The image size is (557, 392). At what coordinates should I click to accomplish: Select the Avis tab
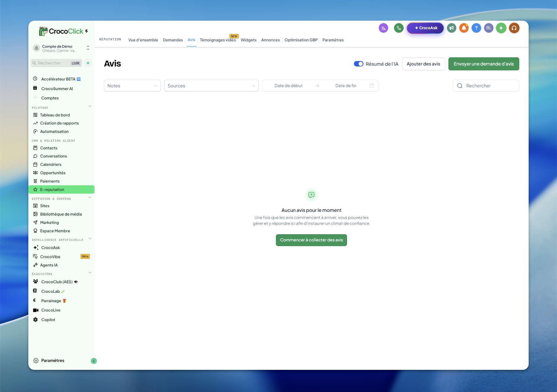coord(191,40)
